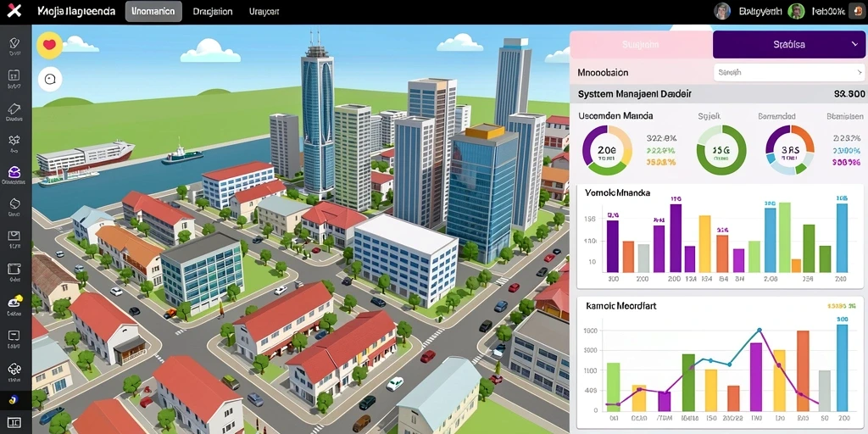The width and height of the screenshot is (868, 434).
Task: Click the purple and yellow 206 donut chart
Action: pos(607,150)
